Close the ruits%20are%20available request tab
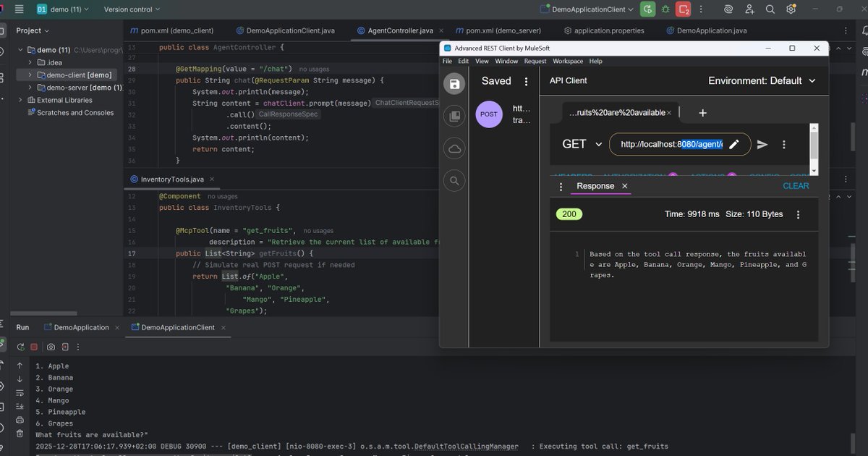868x456 pixels. [669, 113]
